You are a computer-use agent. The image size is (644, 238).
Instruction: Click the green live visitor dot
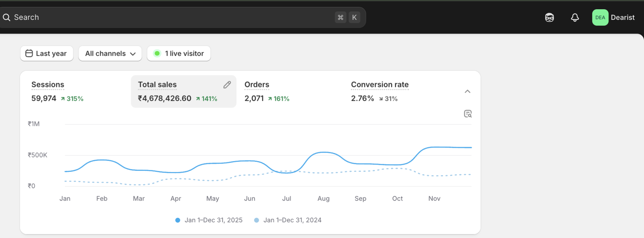click(157, 54)
